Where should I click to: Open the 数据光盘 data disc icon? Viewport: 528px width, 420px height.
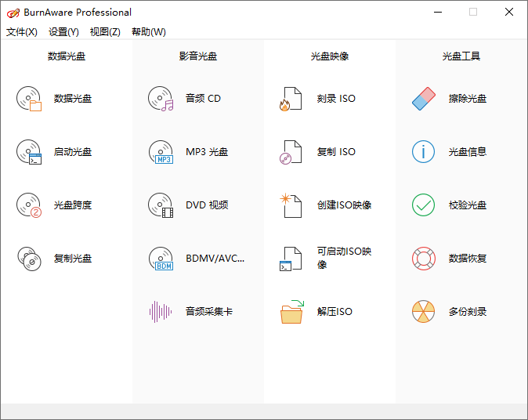(x=29, y=99)
